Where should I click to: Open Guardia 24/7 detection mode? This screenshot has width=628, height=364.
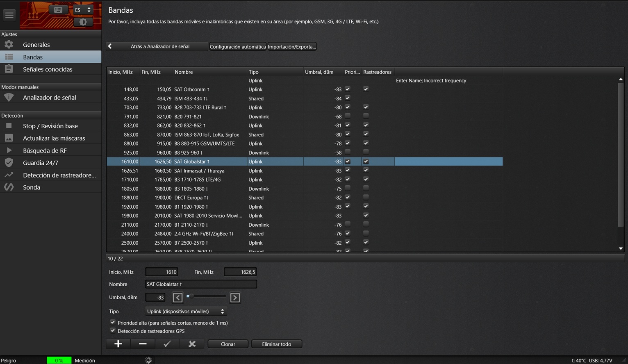(x=51, y=162)
